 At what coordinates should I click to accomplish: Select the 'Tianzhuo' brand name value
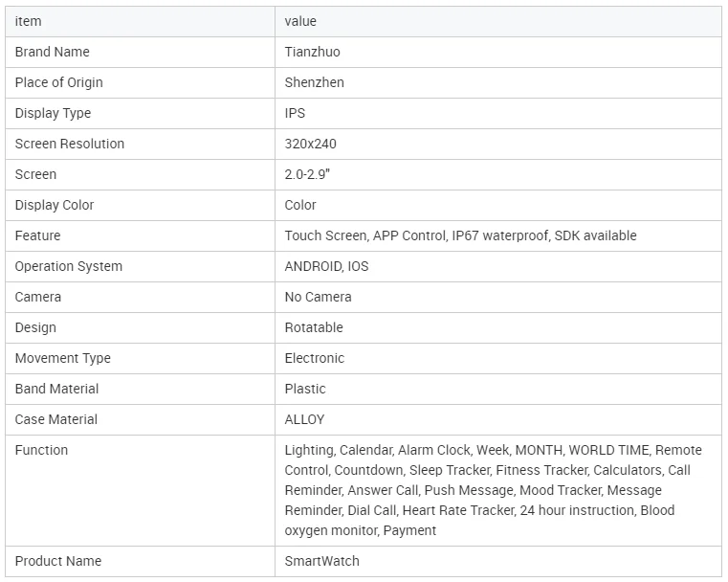[x=312, y=52]
